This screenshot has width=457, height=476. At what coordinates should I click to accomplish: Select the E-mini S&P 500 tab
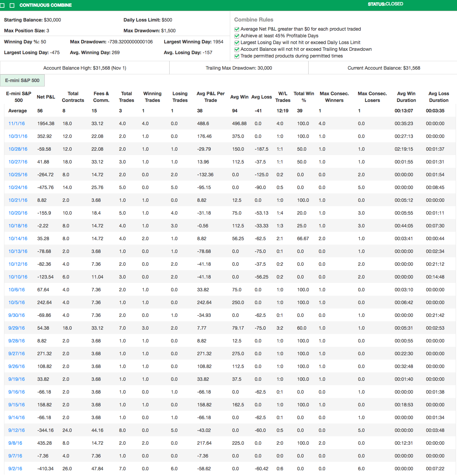click(22, 80)
